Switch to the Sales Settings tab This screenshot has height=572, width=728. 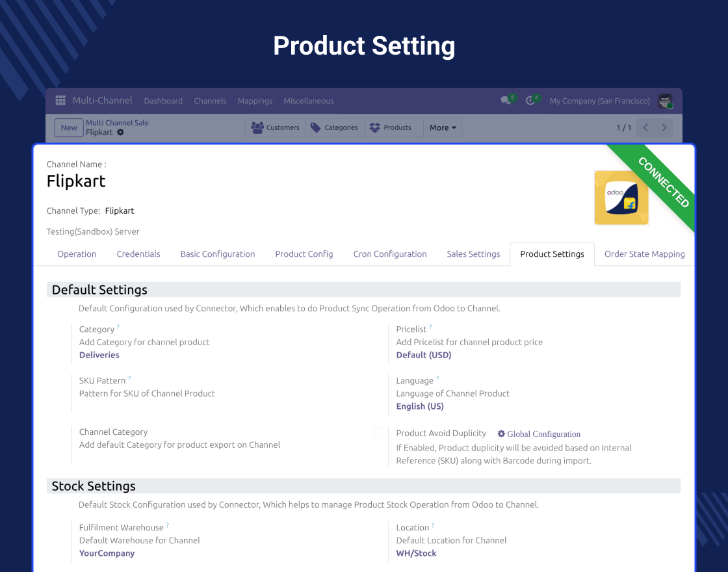[x=473, y=254]
